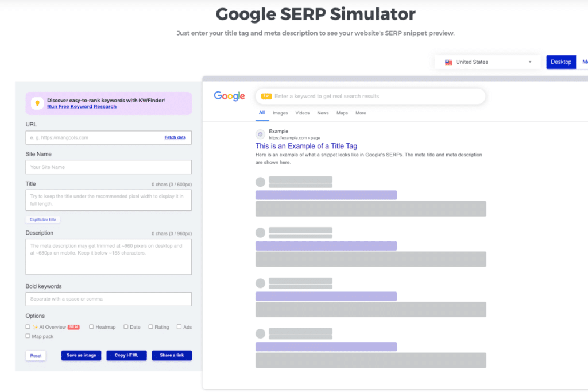Switch to the Images search tab
588x392 pixels.
[280, 113]
